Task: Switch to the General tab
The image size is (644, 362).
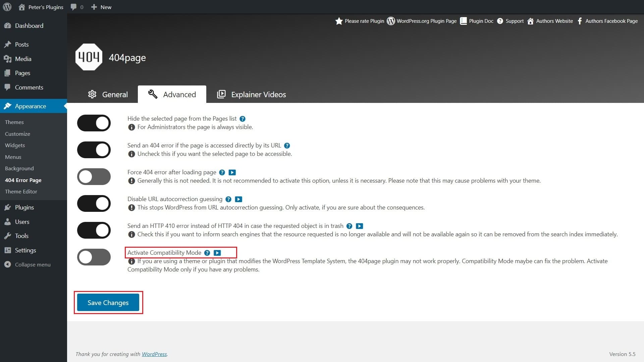Action: pyautogui.click(x=108, y=95)
